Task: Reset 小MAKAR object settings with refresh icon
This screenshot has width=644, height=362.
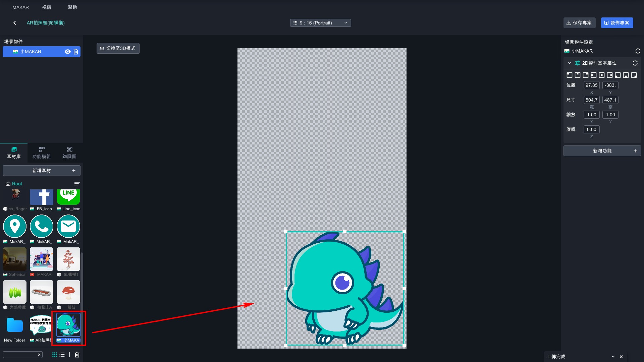Action: click(x=638, y=51)
